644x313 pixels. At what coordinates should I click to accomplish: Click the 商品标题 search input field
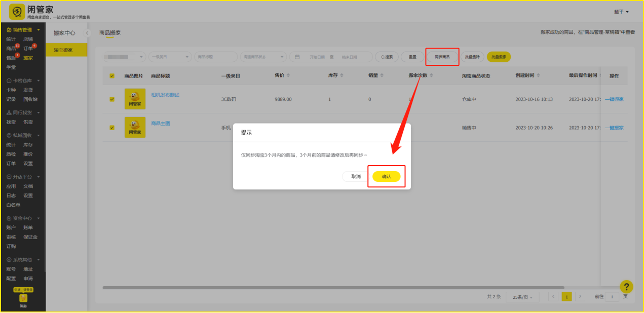click(x=216, y=57)
